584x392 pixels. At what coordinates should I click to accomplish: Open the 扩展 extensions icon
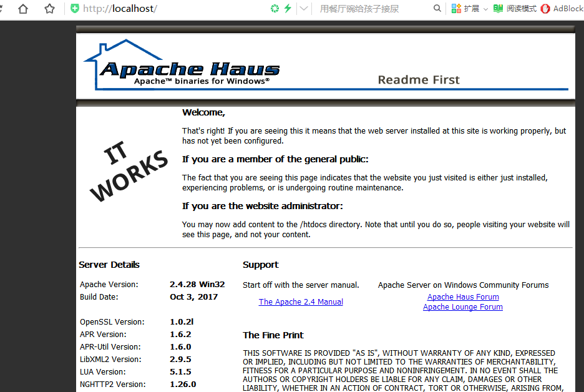click(456, 8)
